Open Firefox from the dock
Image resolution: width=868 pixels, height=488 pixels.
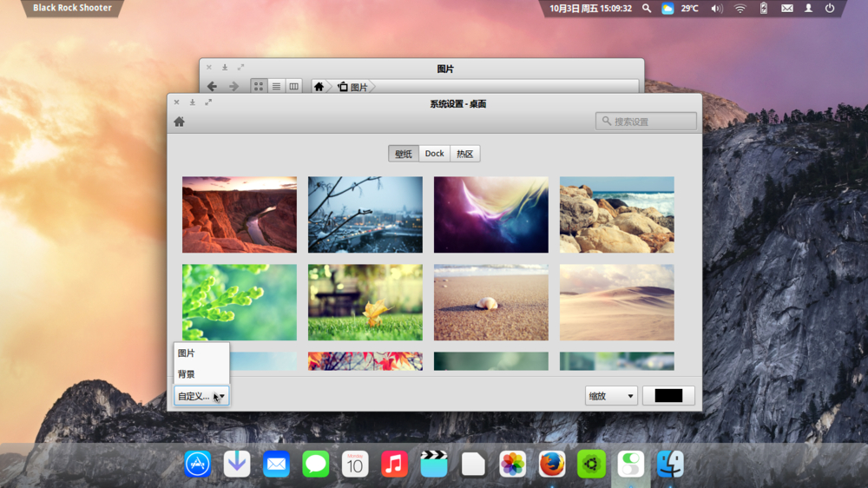[551, 464]
